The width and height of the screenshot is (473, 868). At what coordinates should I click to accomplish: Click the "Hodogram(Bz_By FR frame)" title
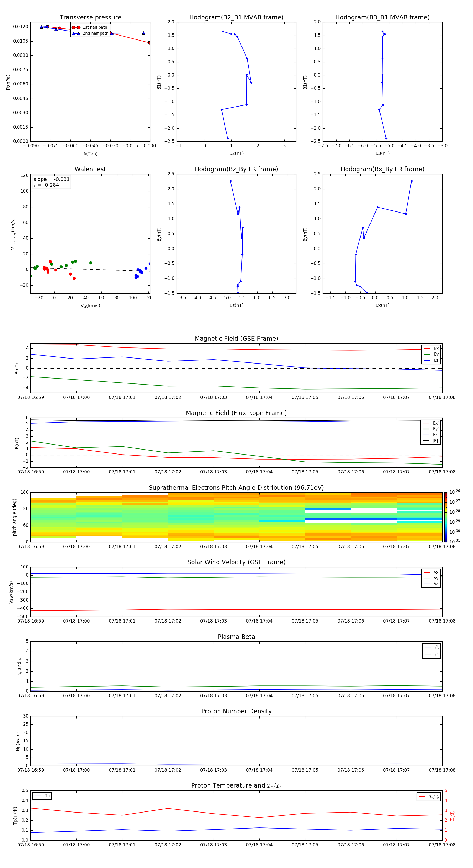click(236, 169)
